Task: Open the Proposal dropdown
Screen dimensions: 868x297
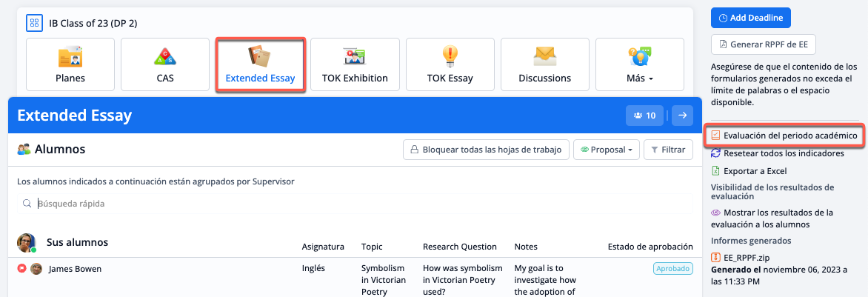Action: [x=607, y=150]
